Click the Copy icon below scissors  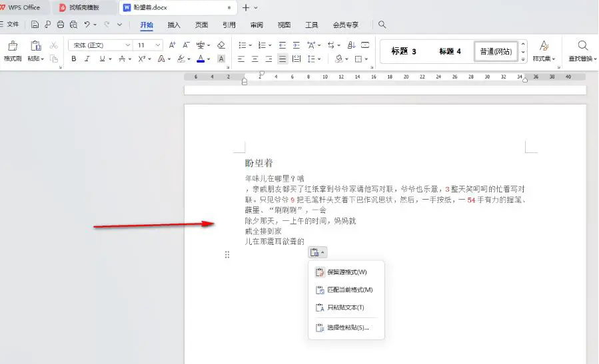54,59
